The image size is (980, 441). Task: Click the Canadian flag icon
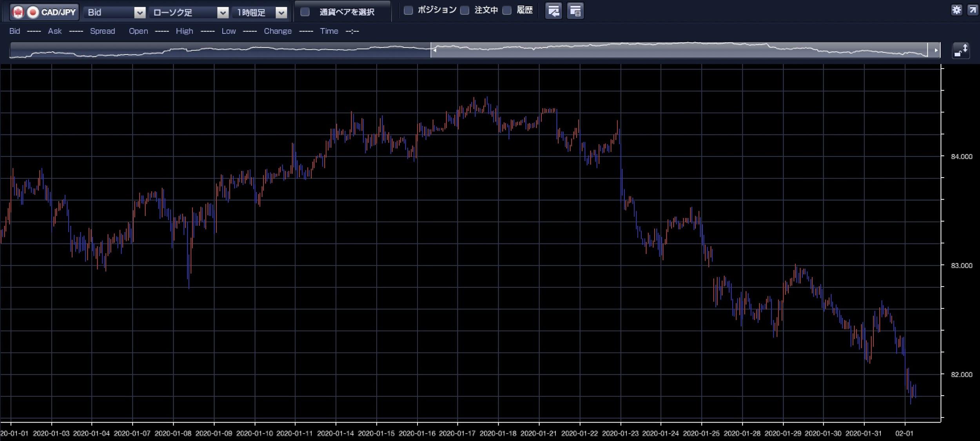pyautogui.click(x=18, y=12)
